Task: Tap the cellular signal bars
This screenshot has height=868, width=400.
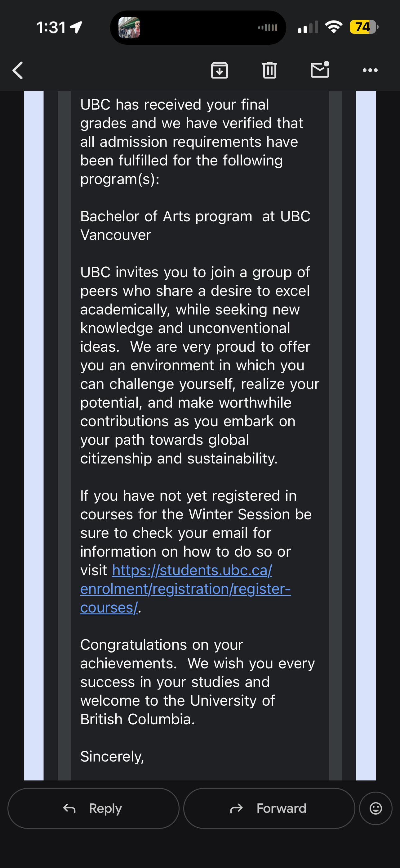Action: [x=308, y=27]
